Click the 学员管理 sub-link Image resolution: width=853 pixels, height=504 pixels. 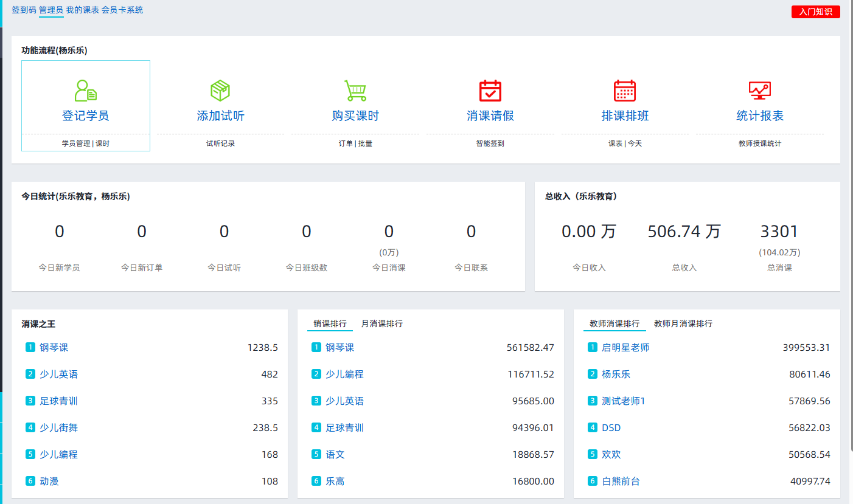76,143
